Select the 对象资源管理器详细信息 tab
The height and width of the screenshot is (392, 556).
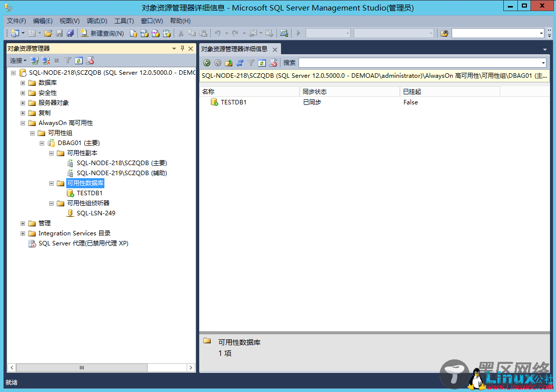234,49
